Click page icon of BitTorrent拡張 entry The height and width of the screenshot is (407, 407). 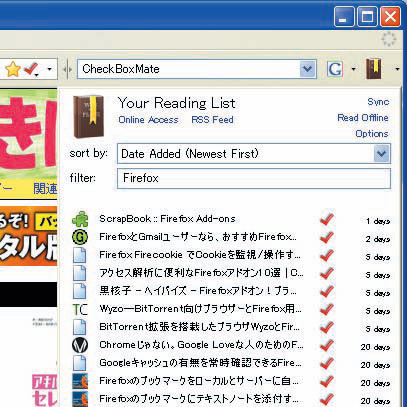tap(80, 327)
